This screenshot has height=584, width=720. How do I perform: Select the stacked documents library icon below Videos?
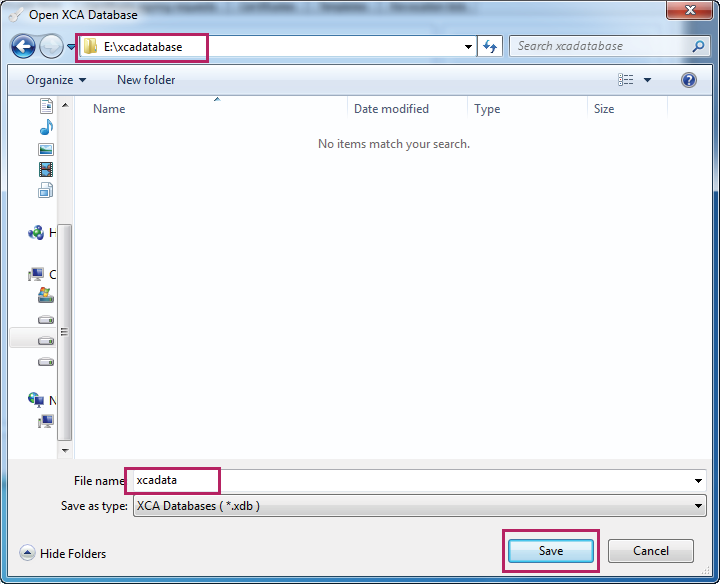click(45, 190)
